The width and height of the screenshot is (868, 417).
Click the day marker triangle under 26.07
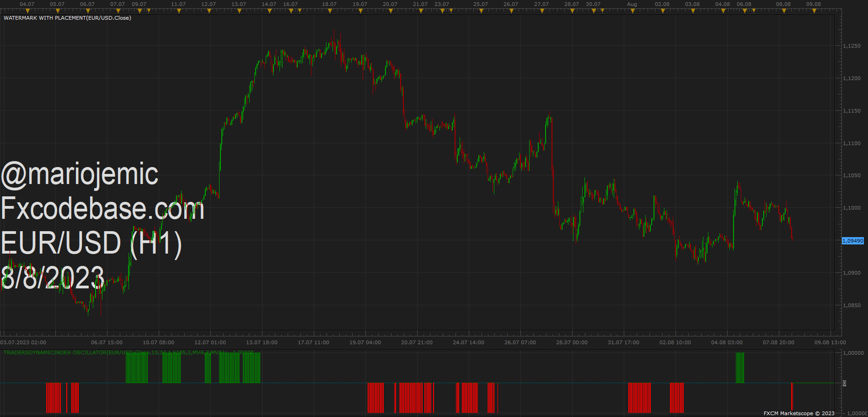click(511, 11)
